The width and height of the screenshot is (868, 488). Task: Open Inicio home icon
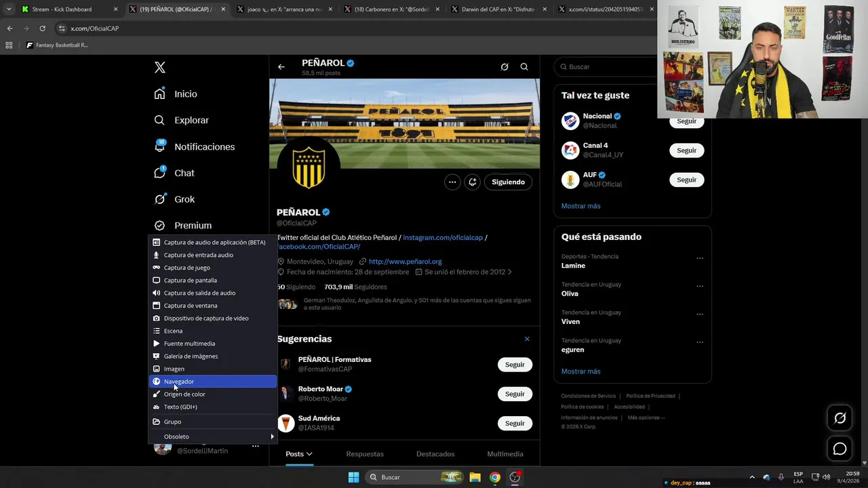click(159, 94)
